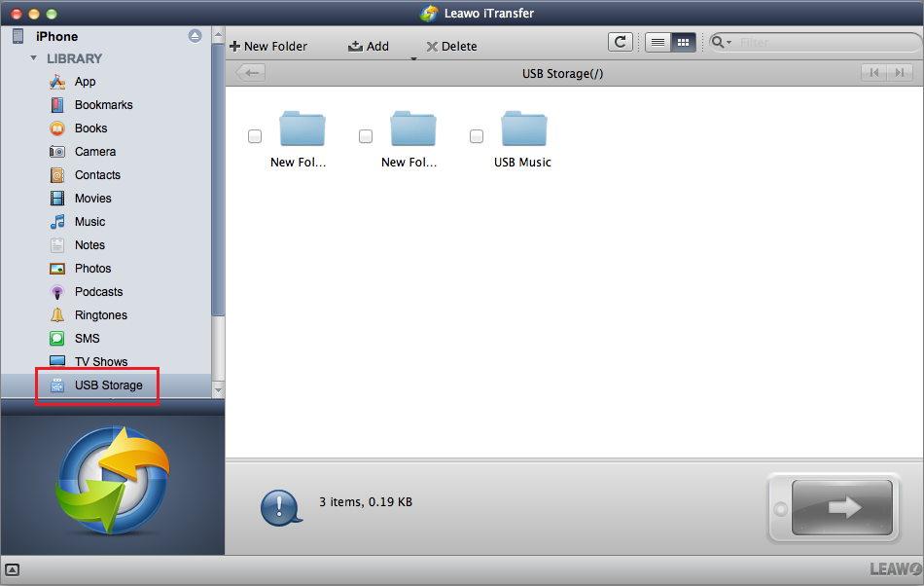Click the eject iPhone icon
This screenshot has height=586, width=924.
point(195,36)
